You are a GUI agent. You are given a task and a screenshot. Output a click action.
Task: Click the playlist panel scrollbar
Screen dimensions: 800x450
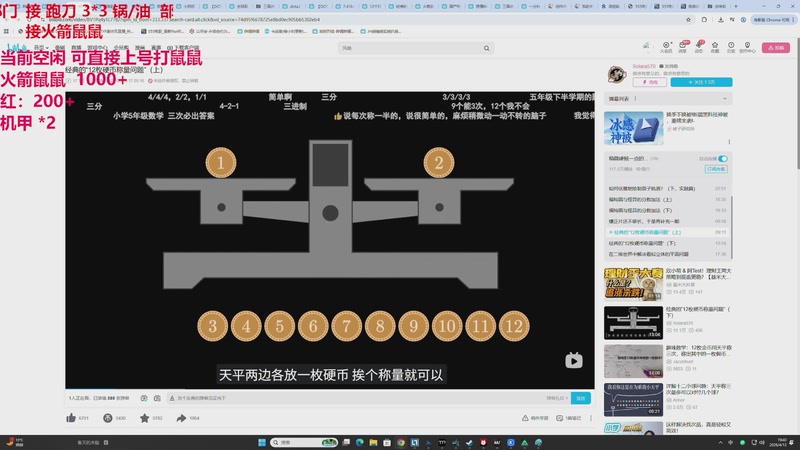pos(732,227)
